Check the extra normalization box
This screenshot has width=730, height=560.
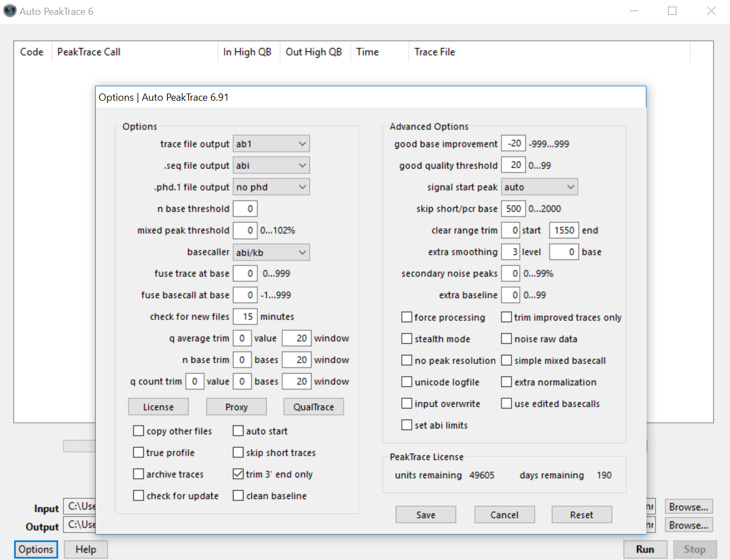pos(506,382)
